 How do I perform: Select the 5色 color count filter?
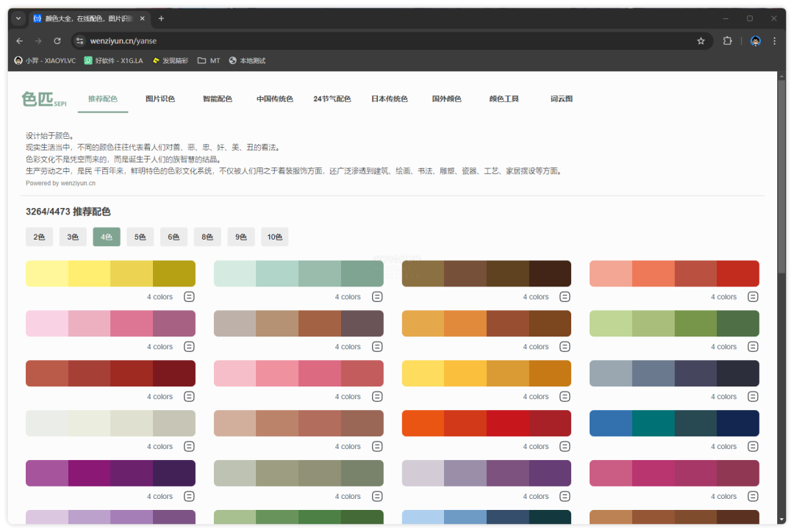point(140,237)
